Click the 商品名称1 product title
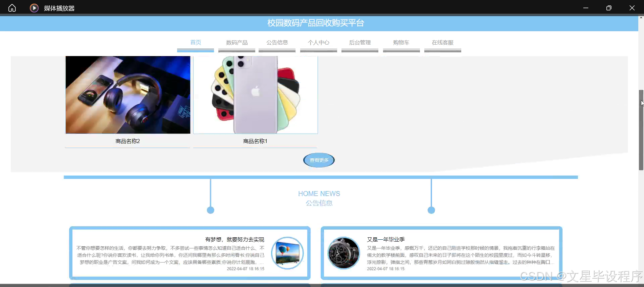The width and height of the screenshot is (644, 287). (255, 141)
